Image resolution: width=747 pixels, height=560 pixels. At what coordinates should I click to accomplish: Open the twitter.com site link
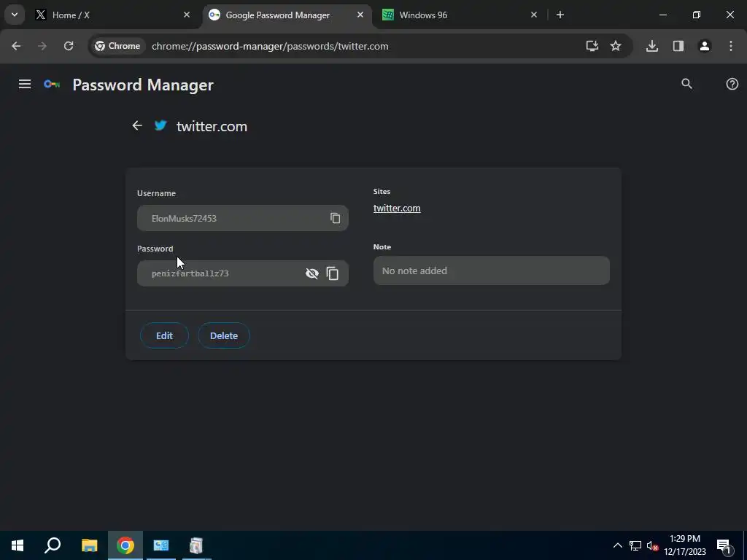point(397,209)
